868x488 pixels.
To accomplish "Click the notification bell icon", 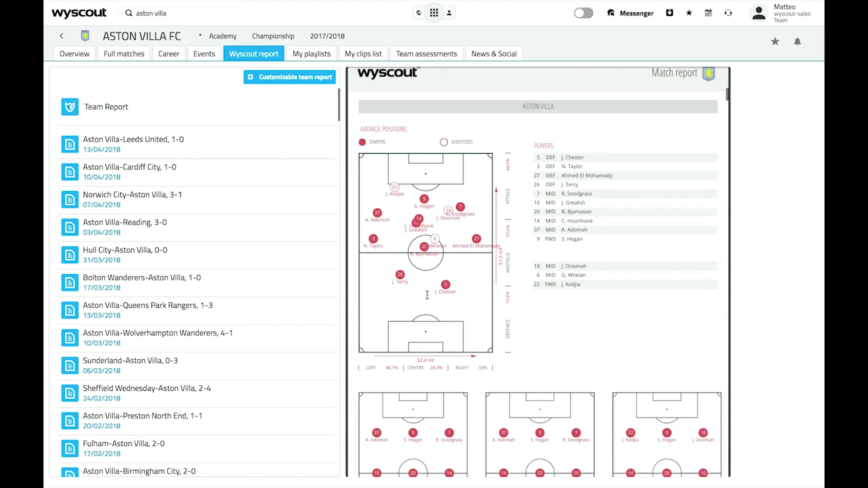I will click(797, 42).
